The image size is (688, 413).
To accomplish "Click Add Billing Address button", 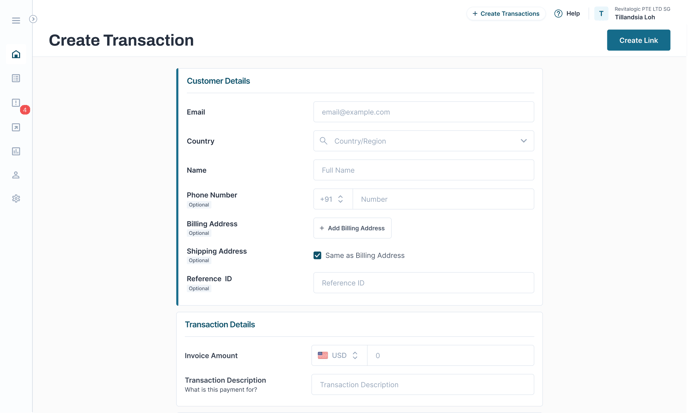I will (352, 228).
